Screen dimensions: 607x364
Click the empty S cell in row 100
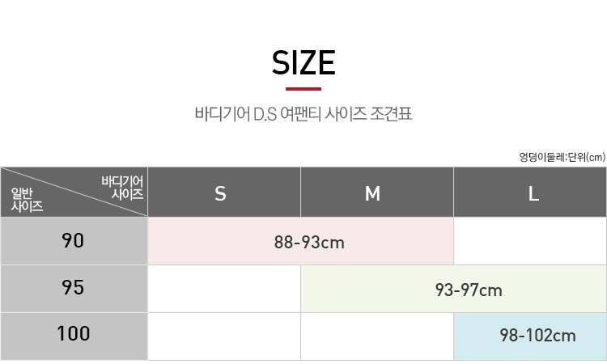click(x=224, y=336)
